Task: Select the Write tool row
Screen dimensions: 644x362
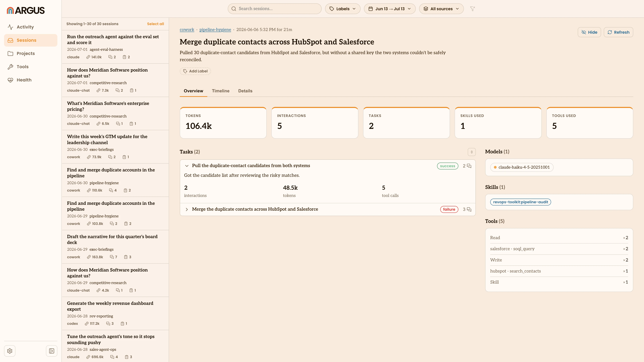Action: (559, 260)
